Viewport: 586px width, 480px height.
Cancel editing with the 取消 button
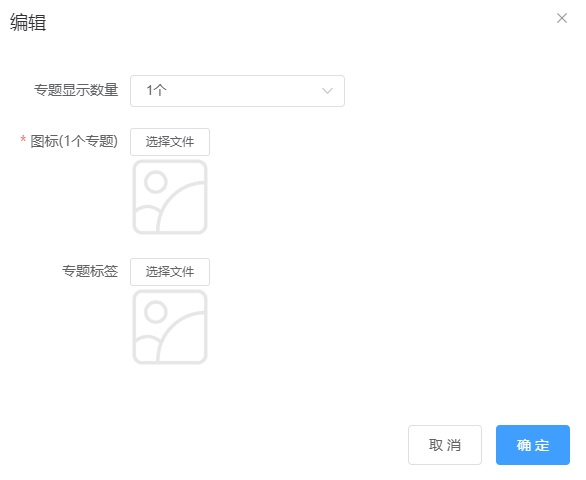click(445, 445)
